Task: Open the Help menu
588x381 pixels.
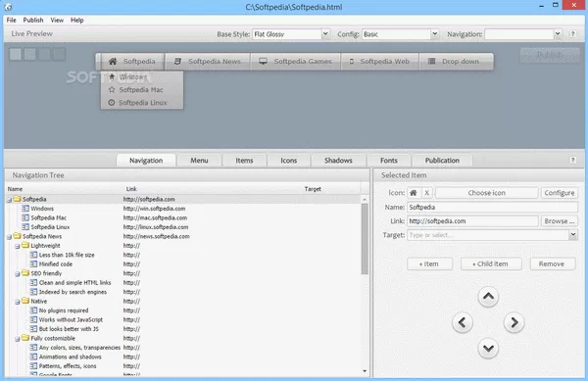Action: coord(76,20)
